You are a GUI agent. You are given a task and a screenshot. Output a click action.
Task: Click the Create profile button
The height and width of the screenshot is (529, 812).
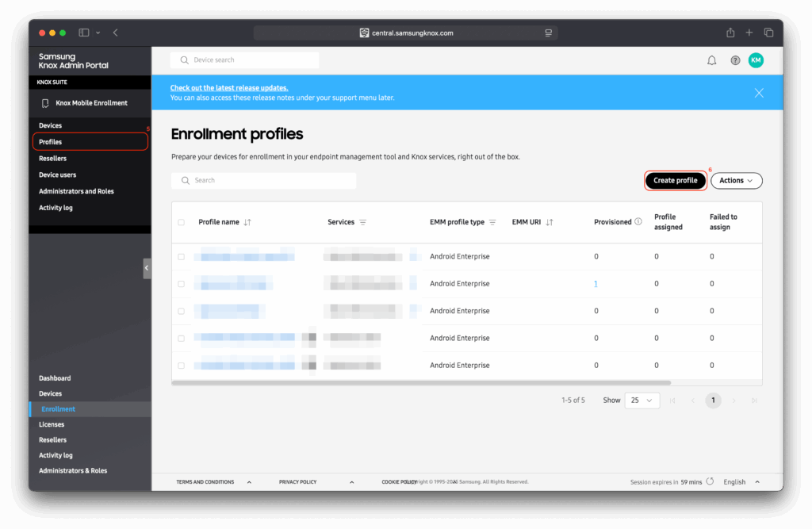point(675,180)
